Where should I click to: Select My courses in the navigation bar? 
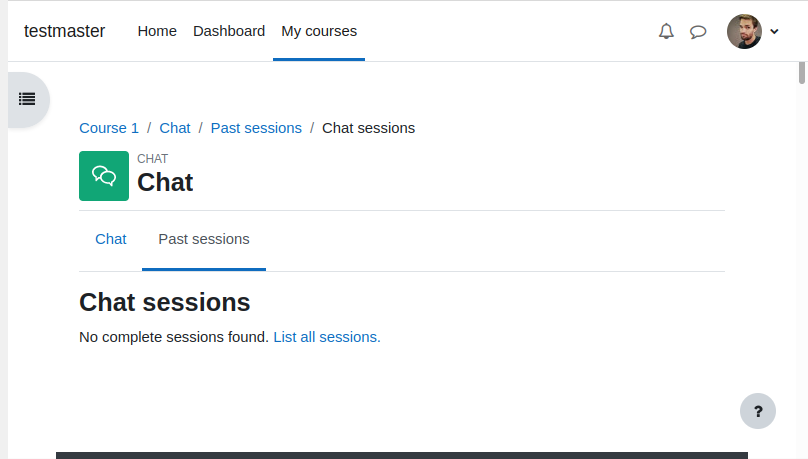tap(319, 31)
